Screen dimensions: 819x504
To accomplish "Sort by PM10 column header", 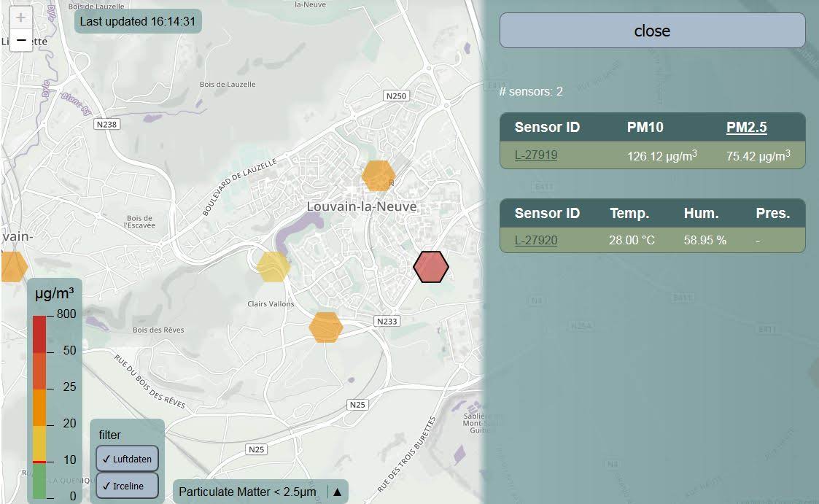I will coord(645,128).
